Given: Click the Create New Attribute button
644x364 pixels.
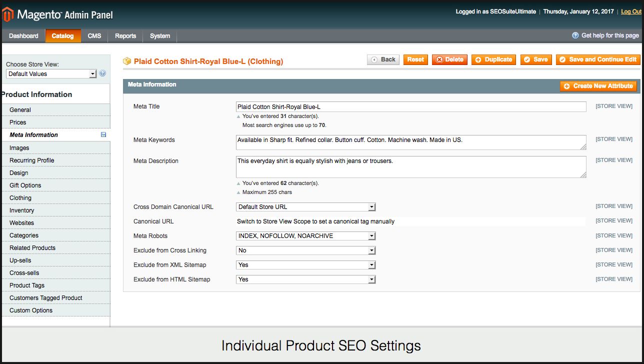Looking at the screenshot, I should [598, 86].
